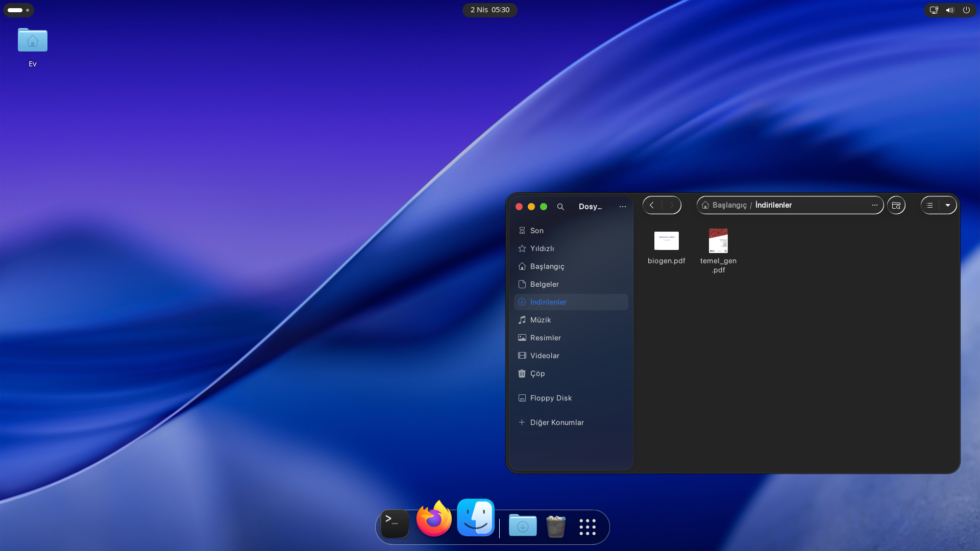Expand the view options dropdown arrow

point(948,205)
